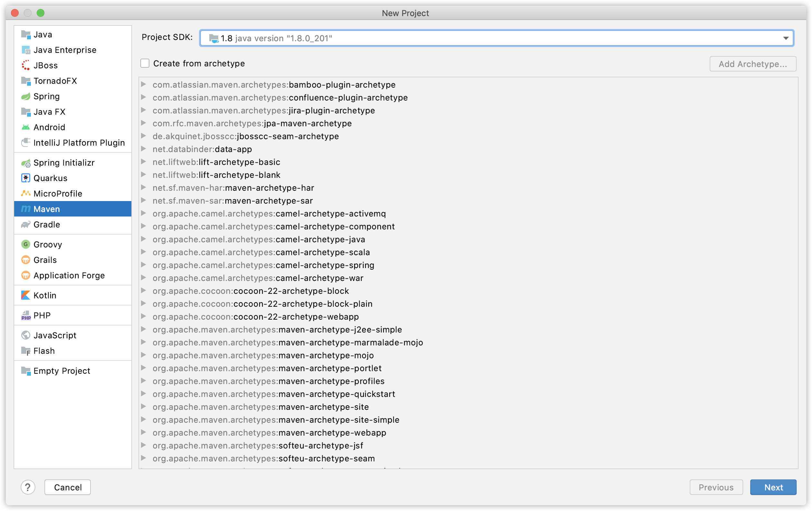Select the Groovy project type label
This screenshot has height=511, width=812.
(x=48, y=245)
